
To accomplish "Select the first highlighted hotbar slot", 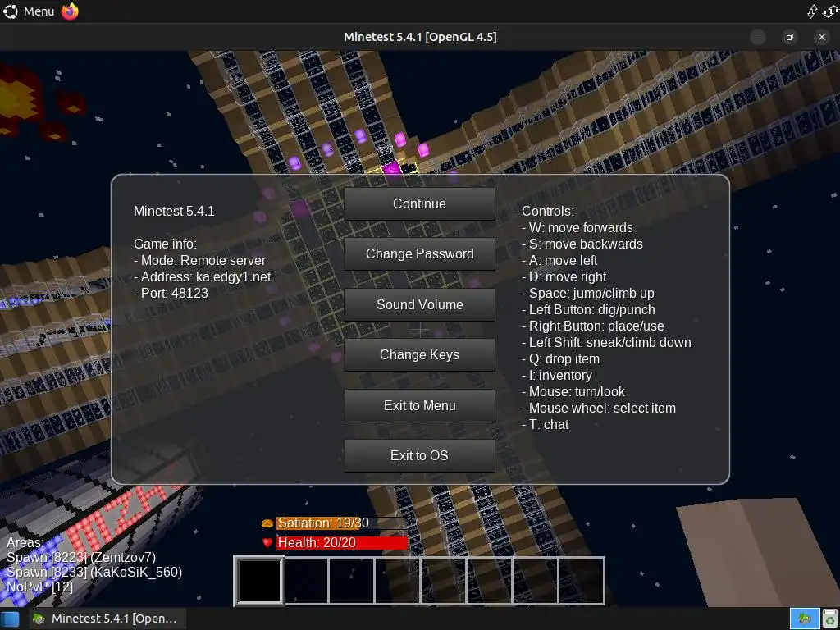I will tap(259, 581).
